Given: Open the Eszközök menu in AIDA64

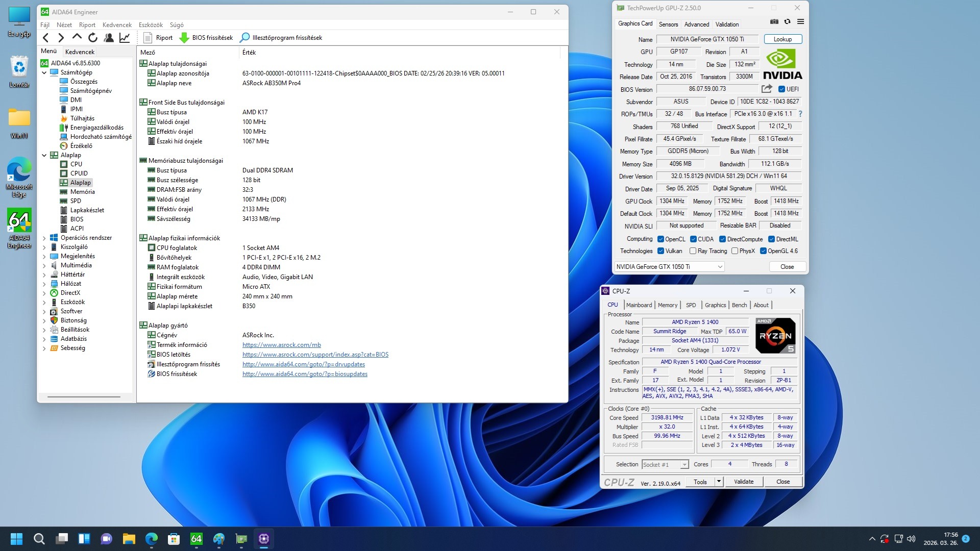Looking at the screenshot, I should point(151,25).
